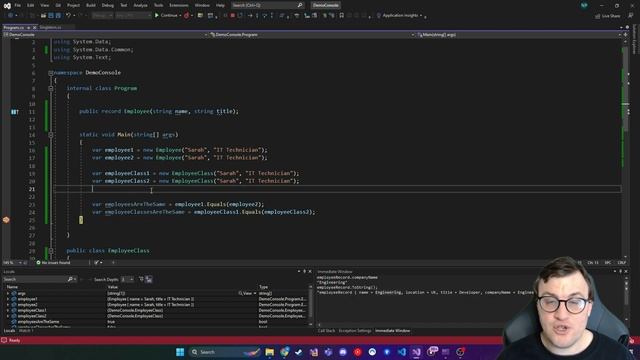Click the title bar search box

(268, 5)
